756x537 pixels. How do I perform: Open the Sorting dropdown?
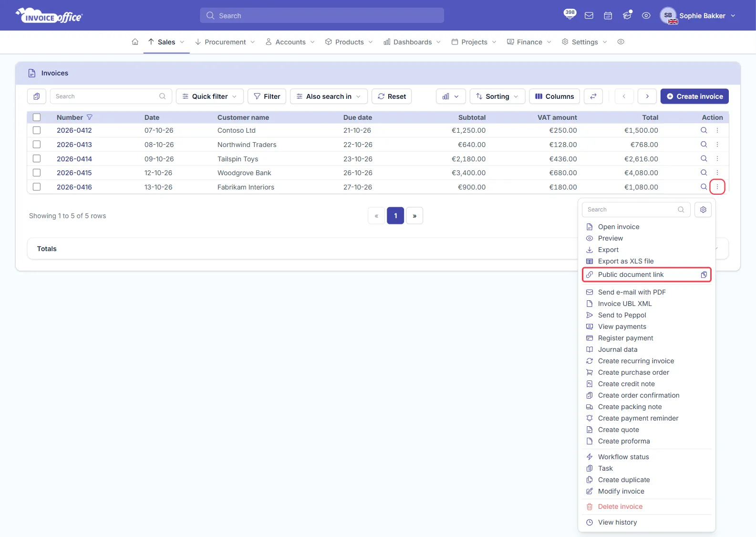(x=497, y=96)
